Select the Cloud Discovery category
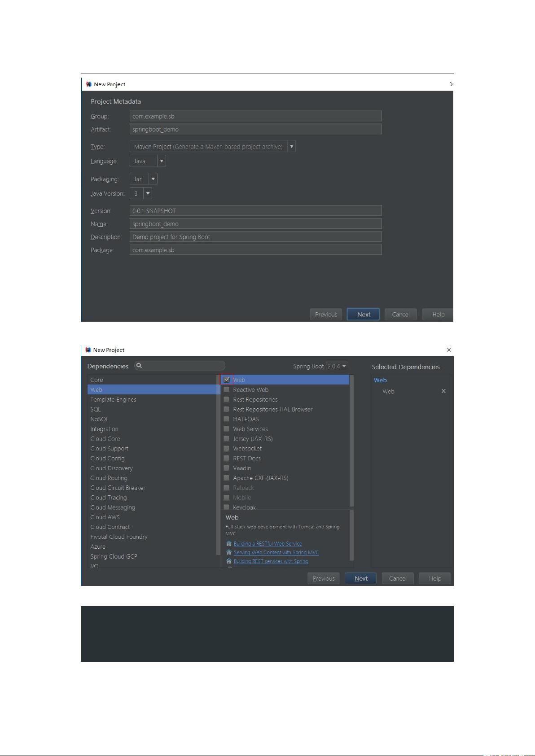535x756 pixels. coord(152,468)
